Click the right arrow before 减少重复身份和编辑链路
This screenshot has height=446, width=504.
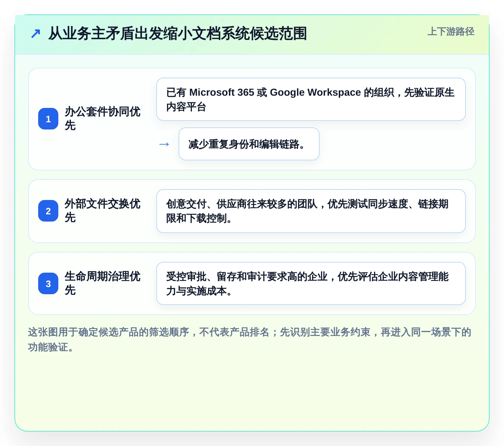(x=164, y=144)
